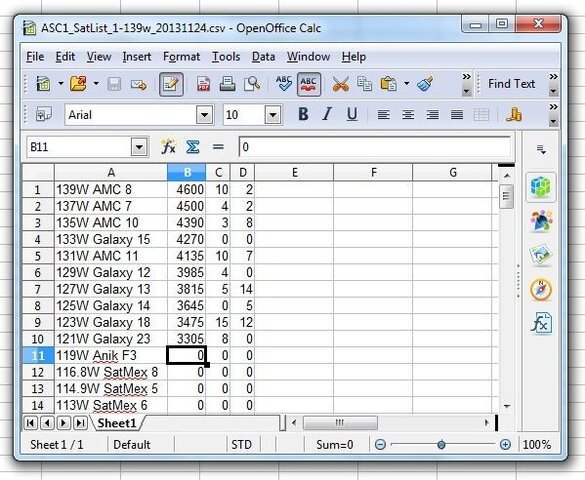The height and width of the screenshot is (480, 585).
Task: Apply Currency number format coins icon
Action: pos(514,114)
